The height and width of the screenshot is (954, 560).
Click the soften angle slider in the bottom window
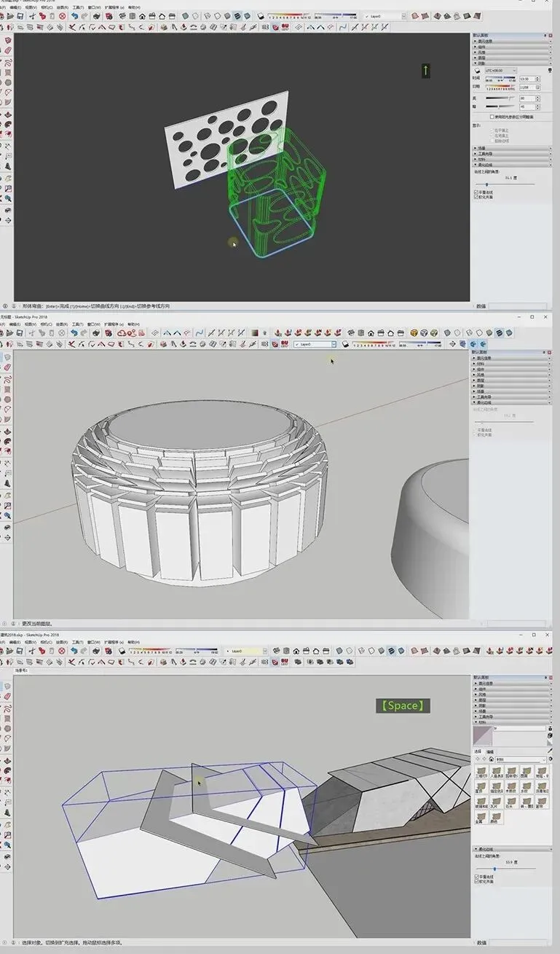(506, 869)
